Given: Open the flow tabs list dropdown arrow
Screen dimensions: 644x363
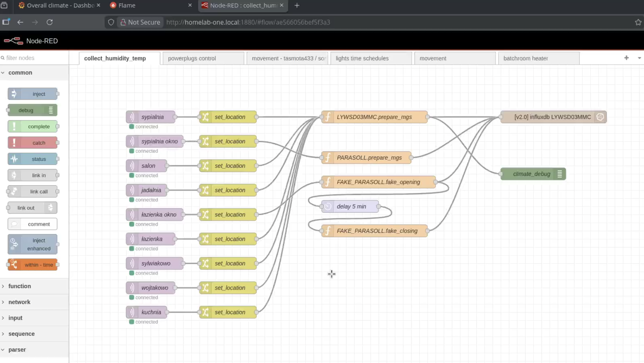Looking at the screenshot, I should 639,58.
